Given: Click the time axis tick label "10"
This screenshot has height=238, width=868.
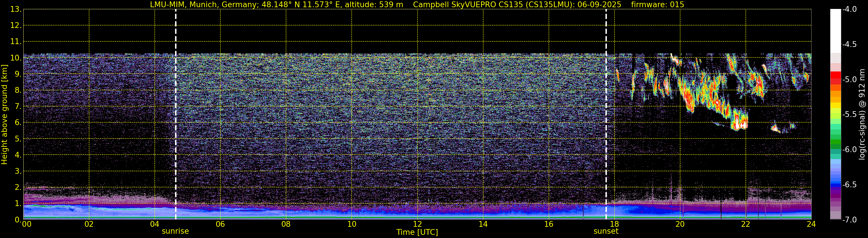Looking at the screenshot, I should 352,224.
